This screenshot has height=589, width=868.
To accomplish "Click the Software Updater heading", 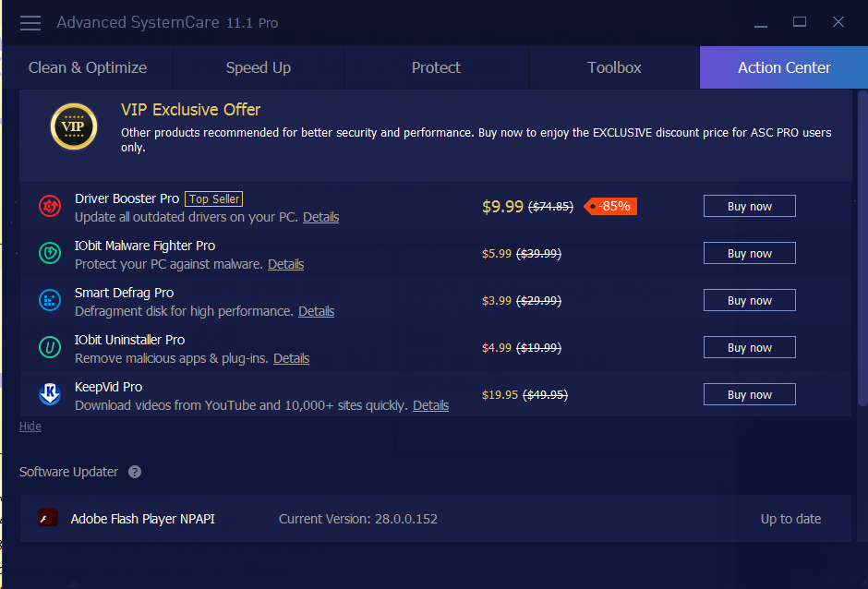I will click(68, 472).
